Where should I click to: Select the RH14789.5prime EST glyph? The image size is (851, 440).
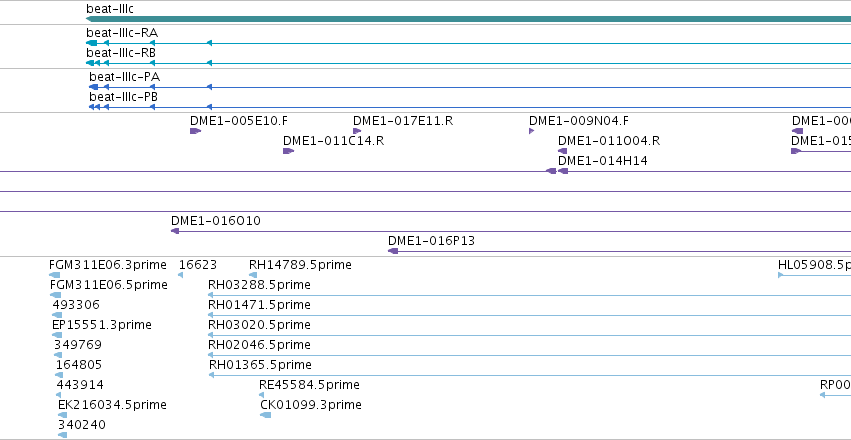253,275
